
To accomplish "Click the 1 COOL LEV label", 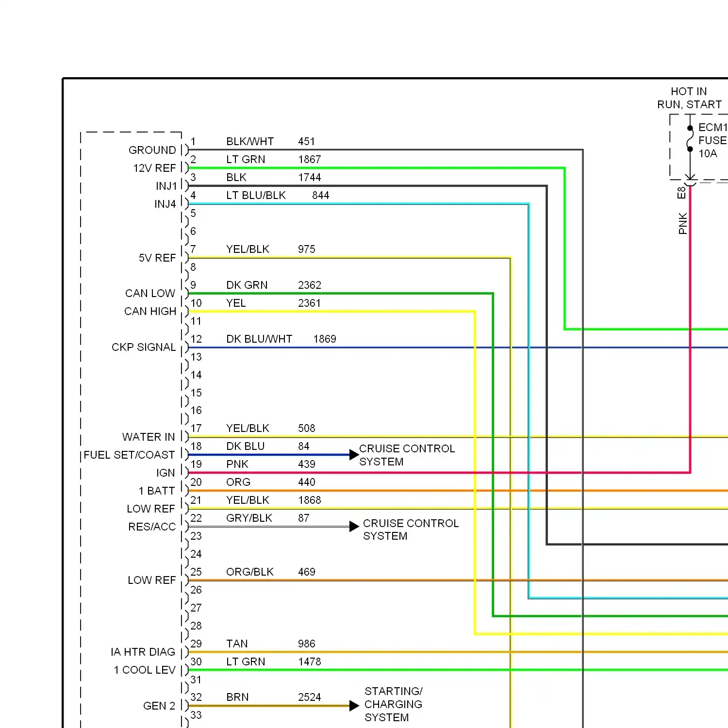I will point(145,670).
